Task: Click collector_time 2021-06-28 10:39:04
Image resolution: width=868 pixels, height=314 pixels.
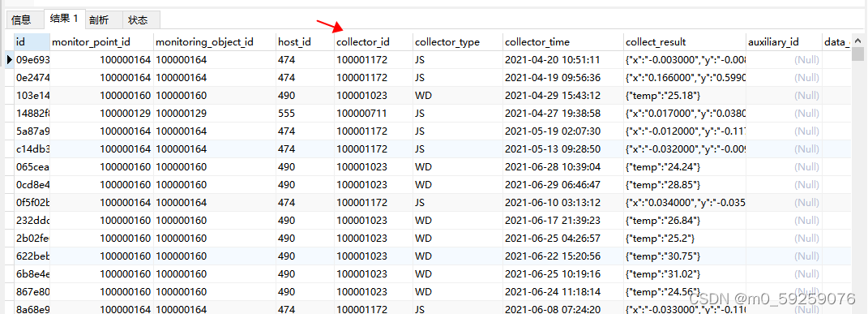Action: (x=563, y=167)
